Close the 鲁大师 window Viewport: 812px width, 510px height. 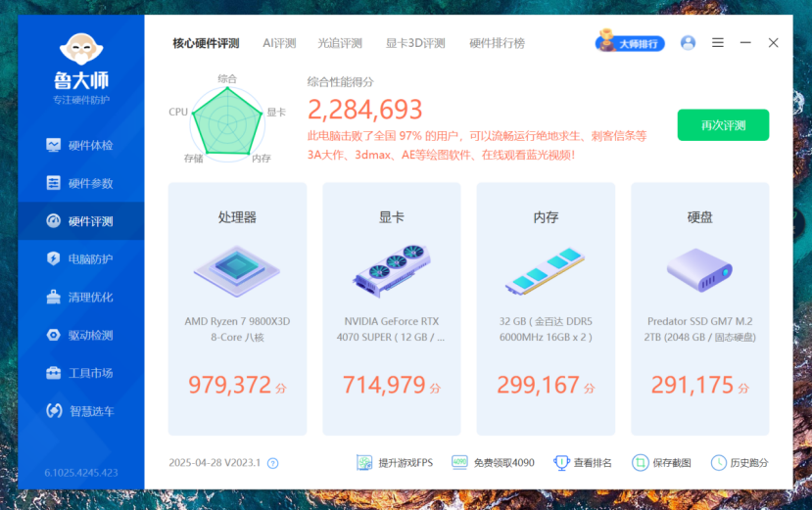[x=773, y=42]
